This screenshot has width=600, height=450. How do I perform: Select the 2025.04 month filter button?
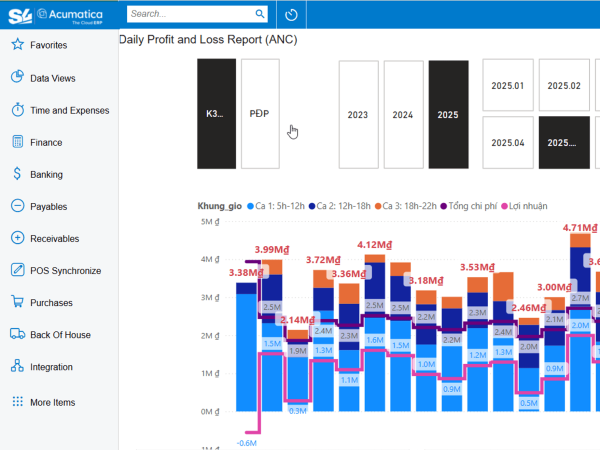(508, 142)
